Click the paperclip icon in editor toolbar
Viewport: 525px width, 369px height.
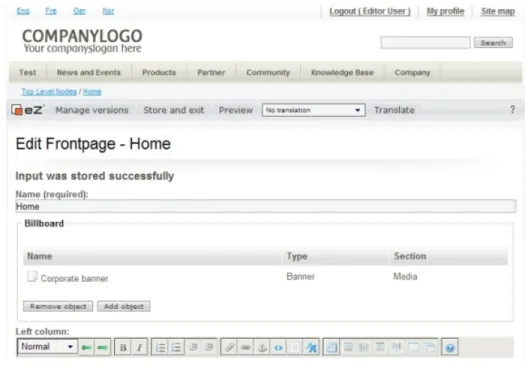point(229,347)
